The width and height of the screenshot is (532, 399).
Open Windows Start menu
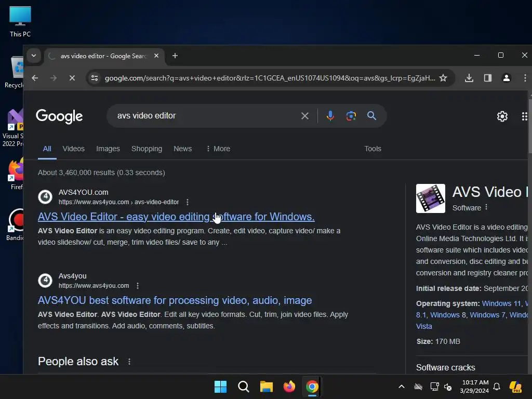[220, 387]
